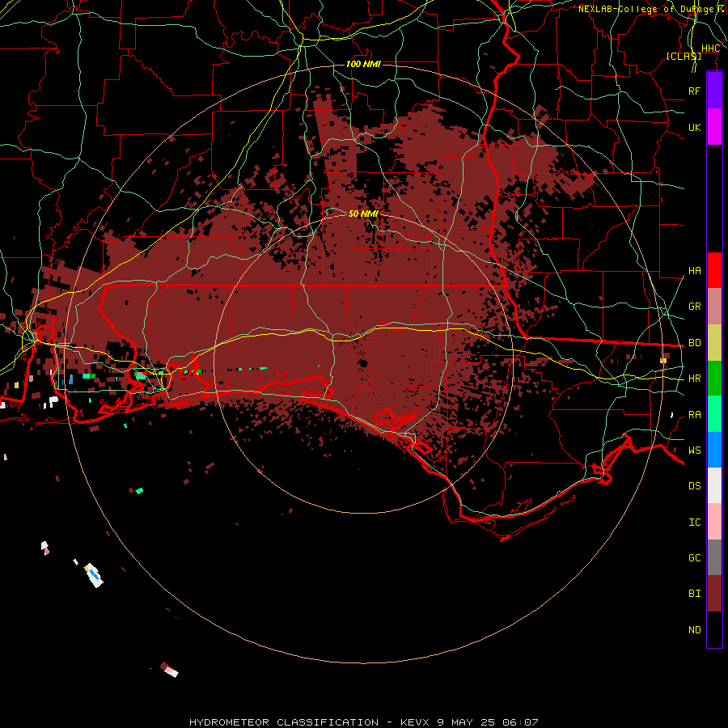Click the BD legend label

click(694, 343)
